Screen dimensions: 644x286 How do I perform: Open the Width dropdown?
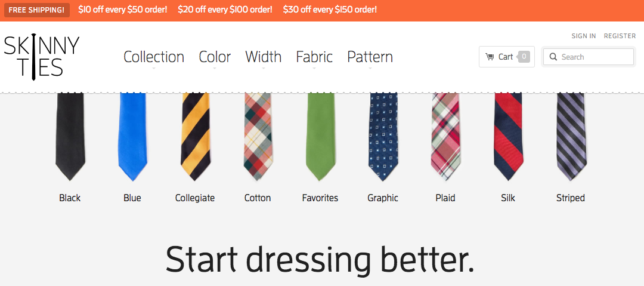(263, 57)
